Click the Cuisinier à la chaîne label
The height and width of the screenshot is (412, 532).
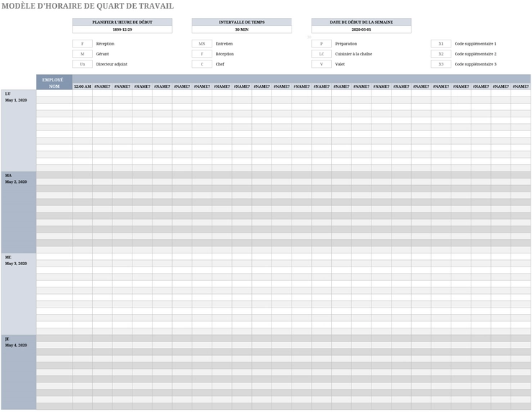(x=353, y=54)
